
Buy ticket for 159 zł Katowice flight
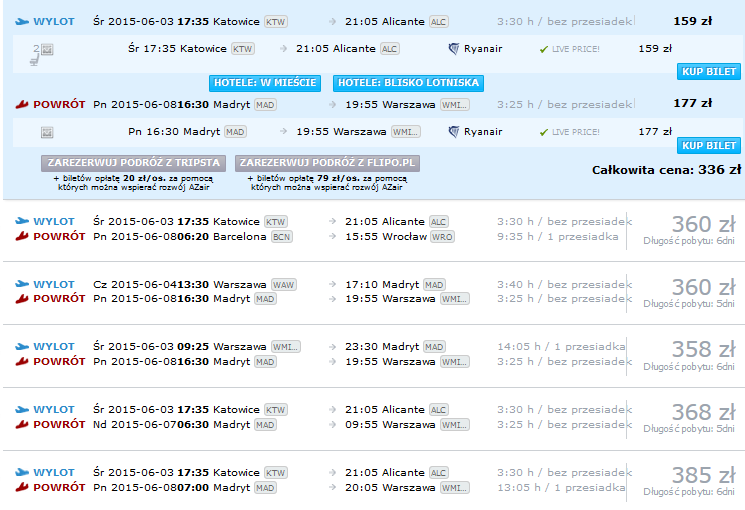pos(708,71)
